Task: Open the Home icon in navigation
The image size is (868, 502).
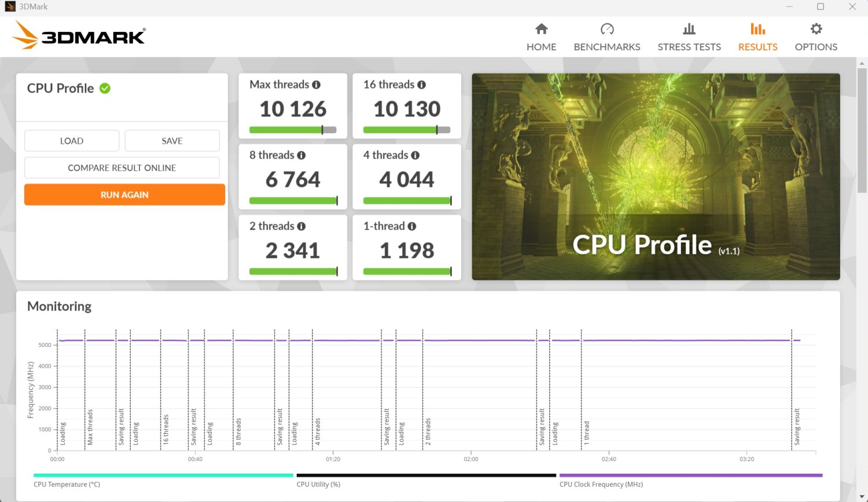Action: coord(542,29)
